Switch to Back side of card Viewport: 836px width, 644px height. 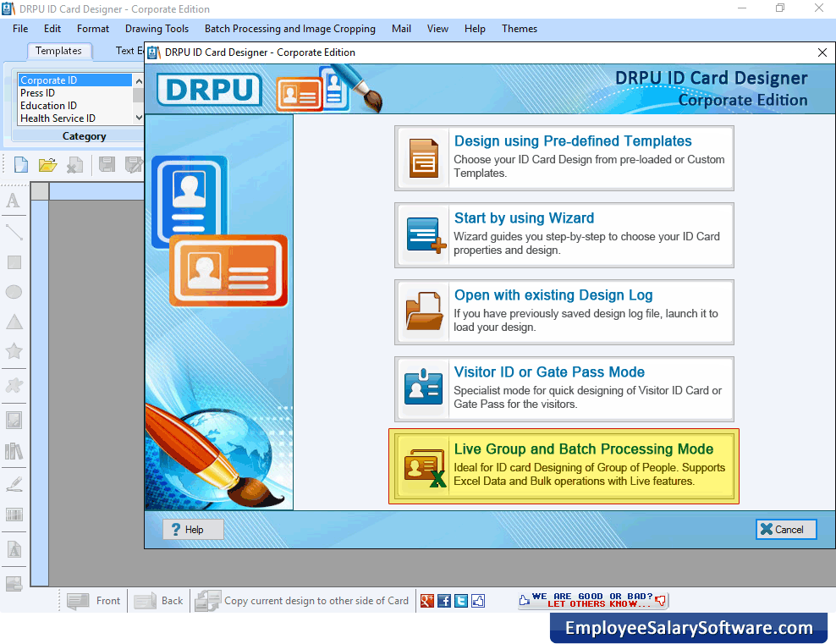click(158, 601)
